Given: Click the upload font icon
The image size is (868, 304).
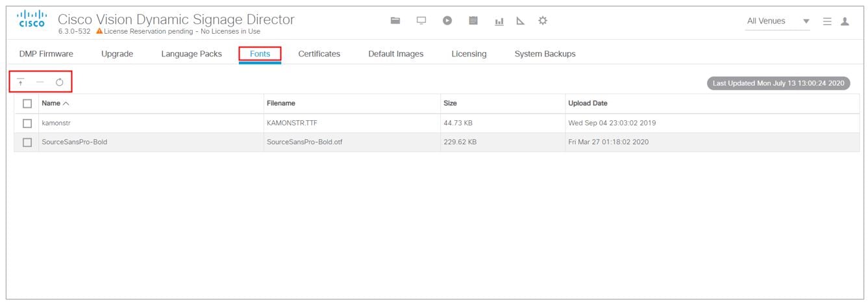Looking at the screenshot, I should tap(21, 82).
